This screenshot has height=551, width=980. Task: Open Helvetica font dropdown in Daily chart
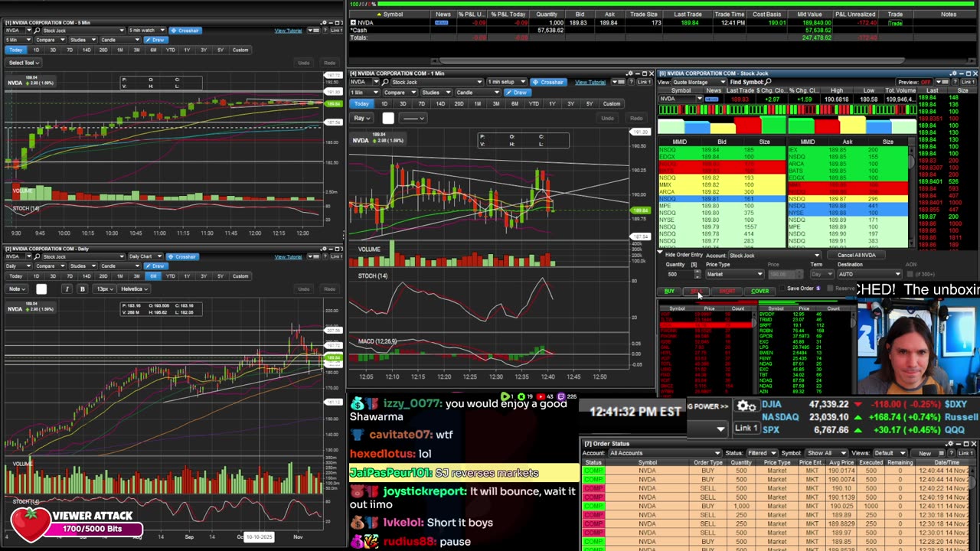coord(134,289)
